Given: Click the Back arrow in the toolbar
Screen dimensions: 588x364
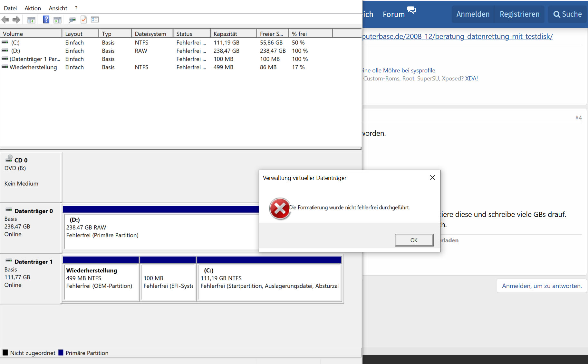Looking at the screenshot, I should pyautogui.click(x=5, y=20).
